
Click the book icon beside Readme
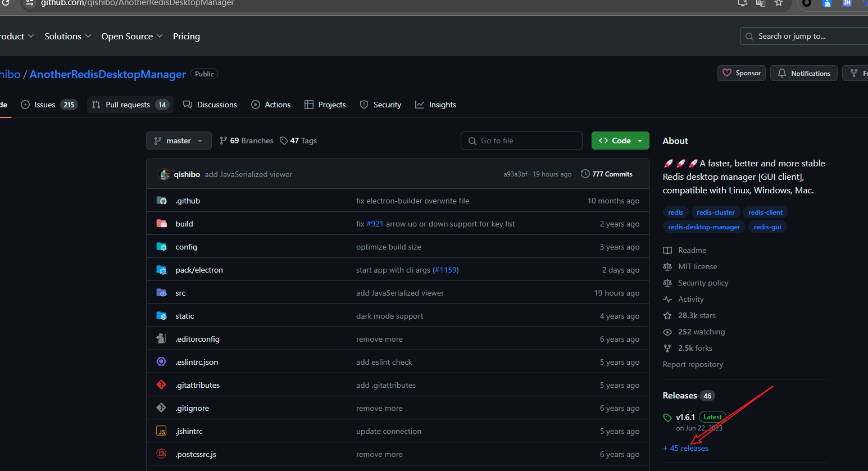click(x=667, y=251)
